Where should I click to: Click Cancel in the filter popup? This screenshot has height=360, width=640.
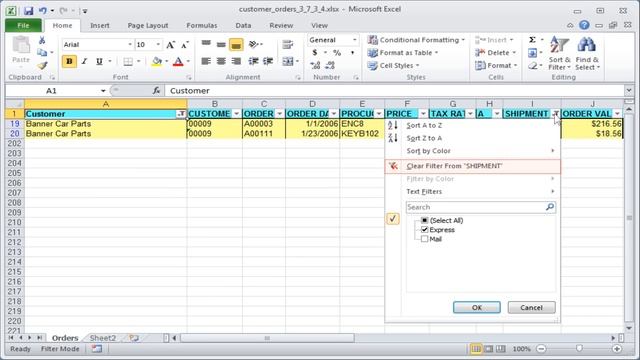tap(531, 307)
